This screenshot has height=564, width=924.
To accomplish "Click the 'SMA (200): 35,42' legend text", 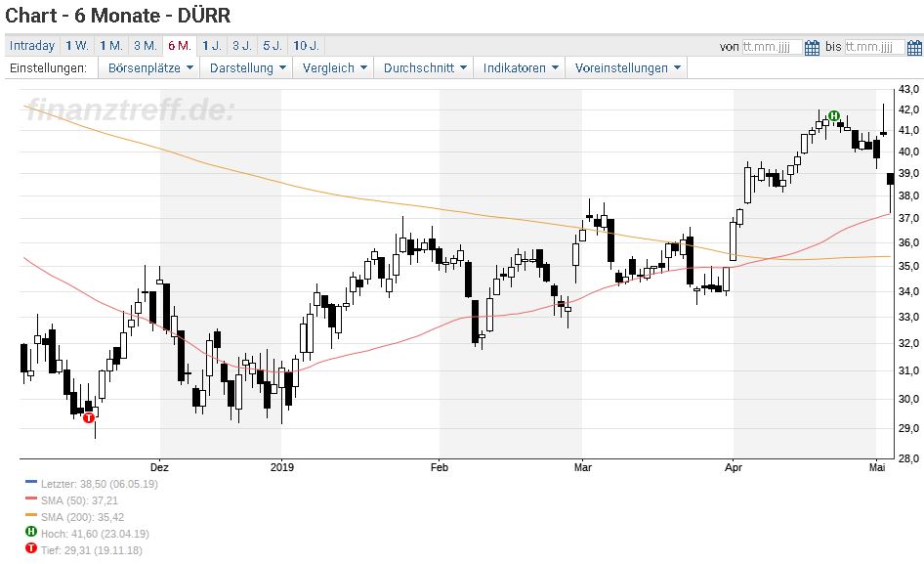I will pos(82,517).
